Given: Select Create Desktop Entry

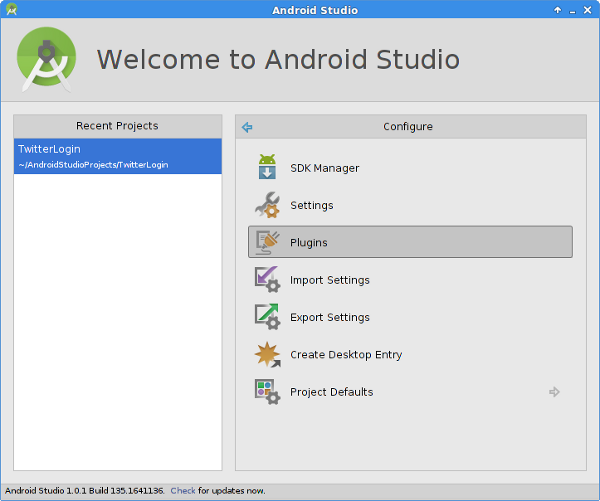Looking at the screenshot, I should [410, 354].
